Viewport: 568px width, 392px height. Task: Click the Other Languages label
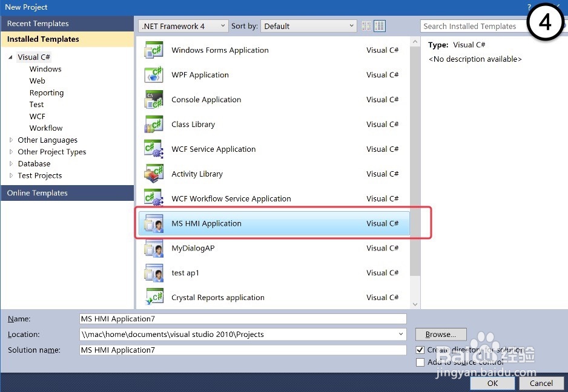47,140
